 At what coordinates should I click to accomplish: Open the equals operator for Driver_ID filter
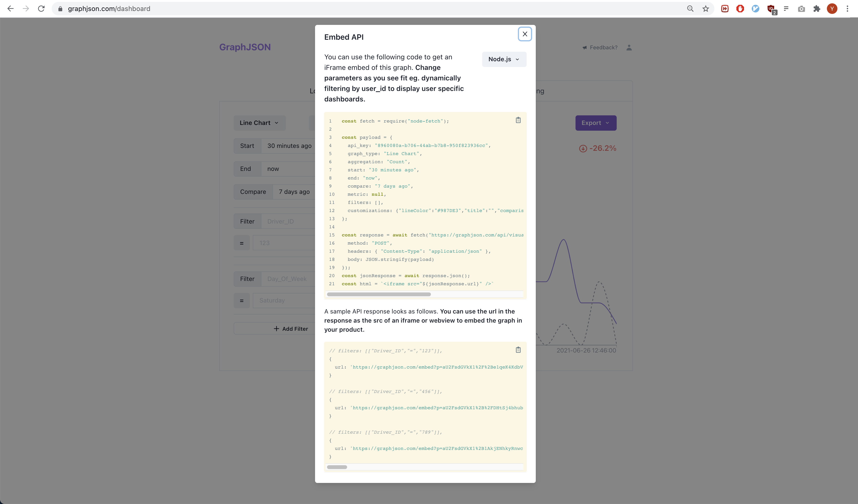tap(242, 243)
